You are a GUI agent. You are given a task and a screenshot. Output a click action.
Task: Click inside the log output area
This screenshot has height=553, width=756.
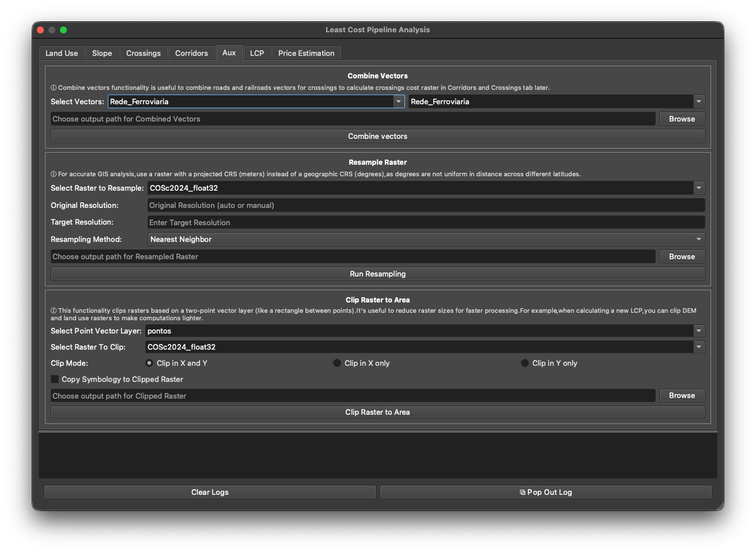(377, 455)
